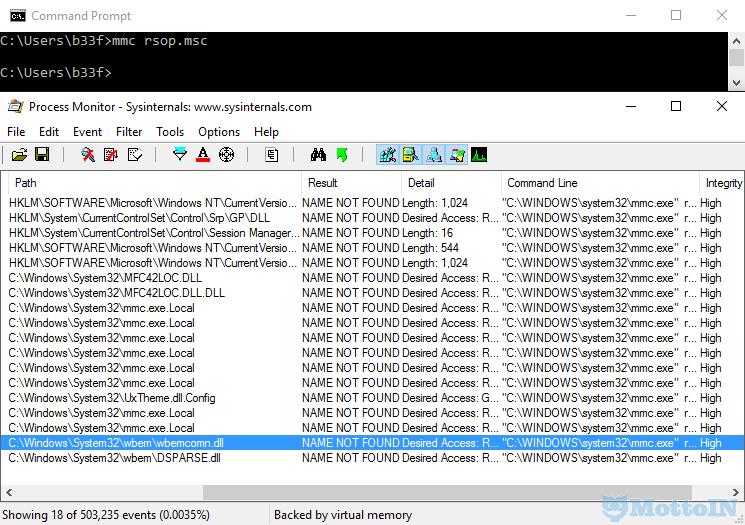Screen dimensions: 745x525
Task: Toggle the Show File System Activity icon
Action: [x=411, y=155]
